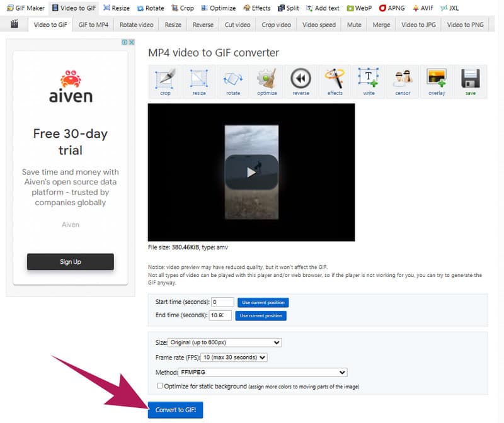Click the save disk icon
The height and width of the screenshot is (423, 504).
[x=471, y=81]
